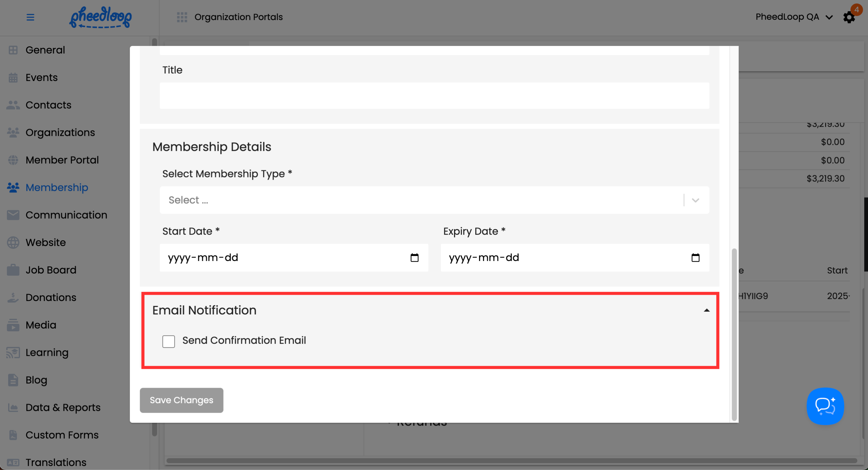Click the Donations hand icon in sidebar
This screenshot has width=868, height=470.
click(13, 298)
